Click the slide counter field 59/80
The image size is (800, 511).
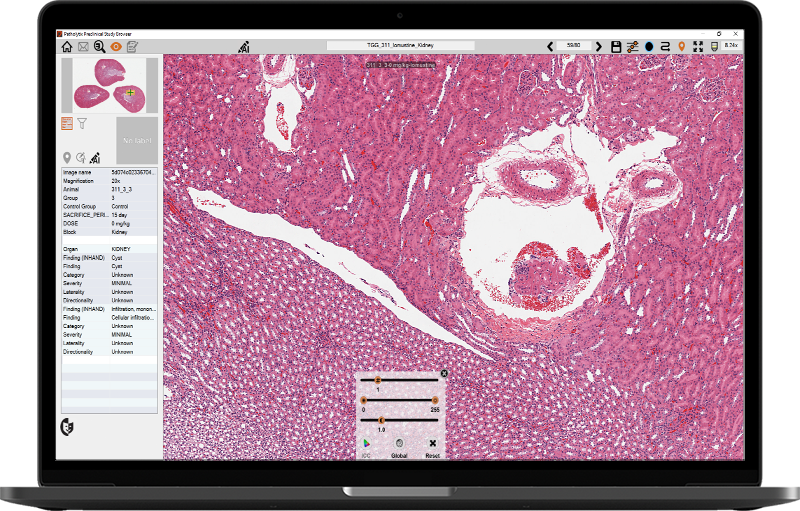tap(574, 45)
